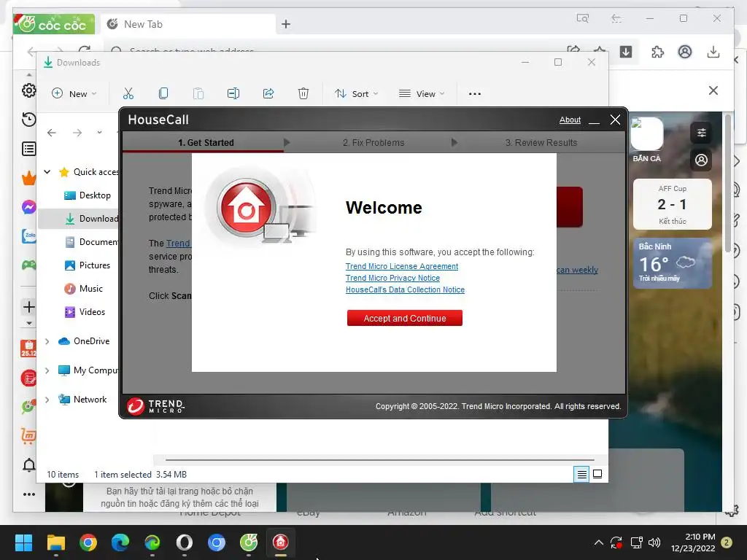Select the Get Started step tab

pos(206,142)
